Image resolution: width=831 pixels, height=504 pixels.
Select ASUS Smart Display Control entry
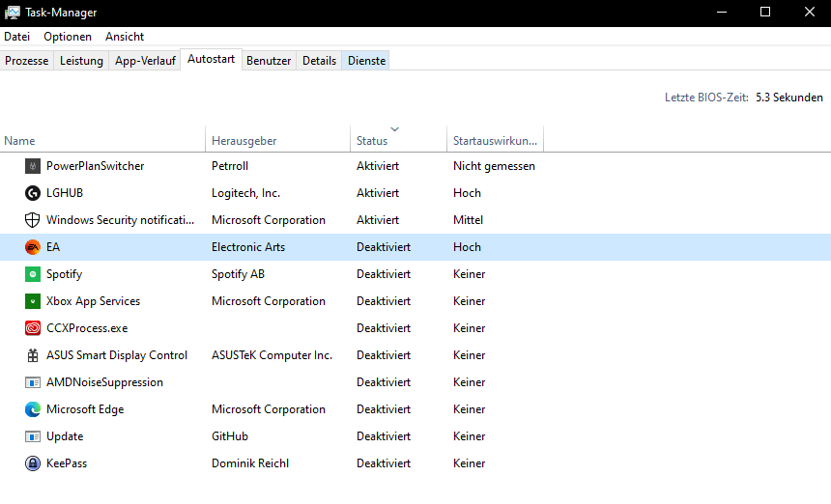click(117, 355)
